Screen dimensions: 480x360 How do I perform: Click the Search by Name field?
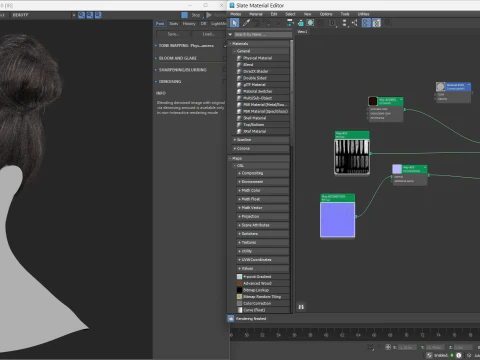coord(262,34)
